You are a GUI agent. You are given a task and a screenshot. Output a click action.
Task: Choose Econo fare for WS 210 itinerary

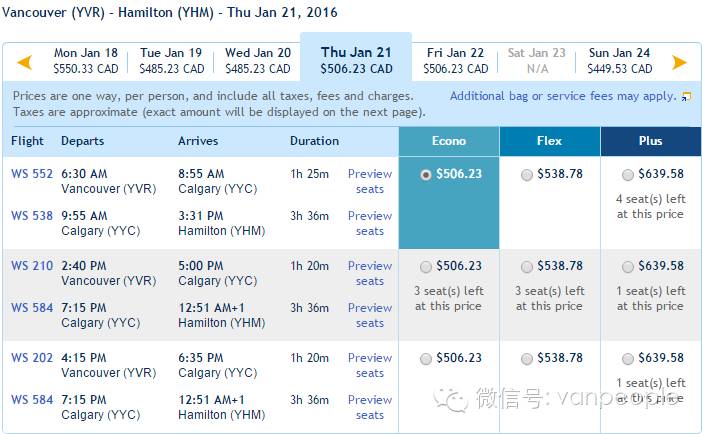coord(425,267)
